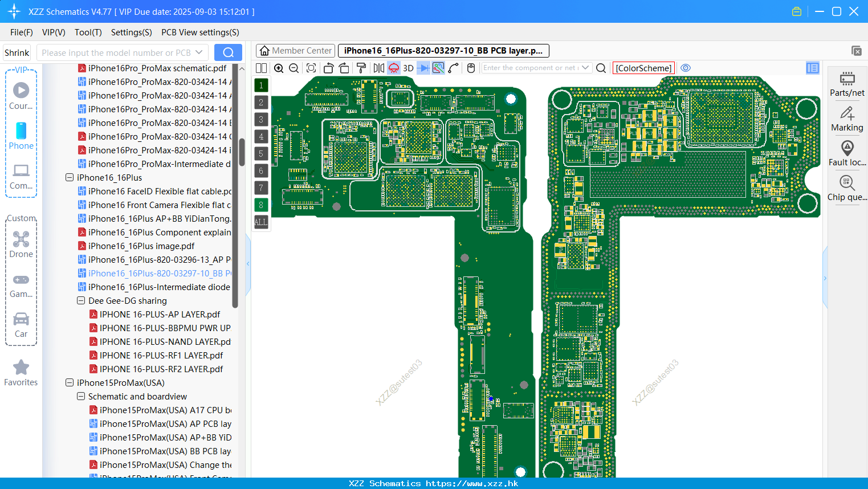The height and width of the screenshot is (489, 868).
Task: Open IPHONE 16-PLUS-RF2 LAYER.pdf
Action: 161,369
